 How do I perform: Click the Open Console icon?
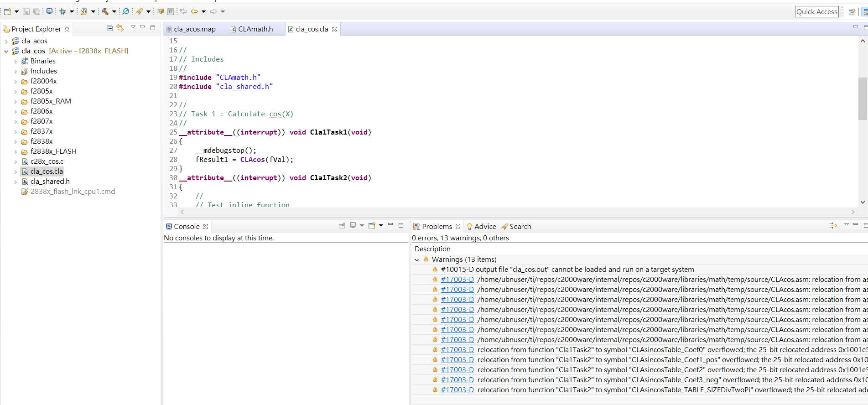click(x=372, y=226)
